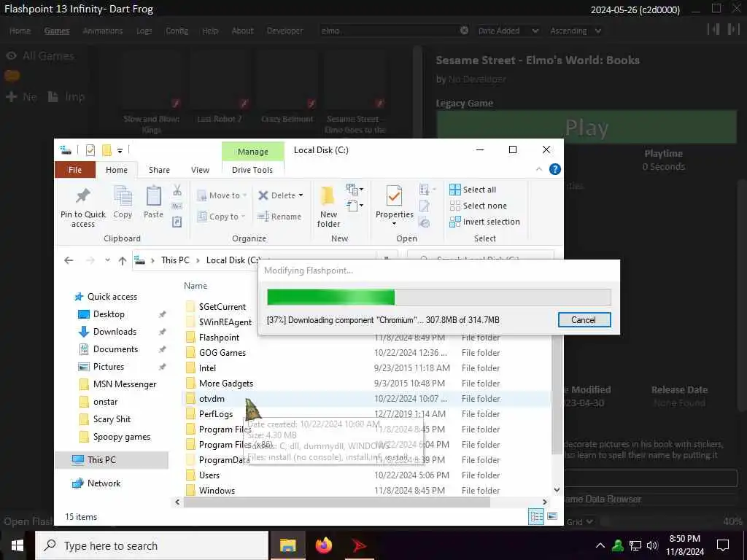Click the Windows Start button

tap(18, 545)
